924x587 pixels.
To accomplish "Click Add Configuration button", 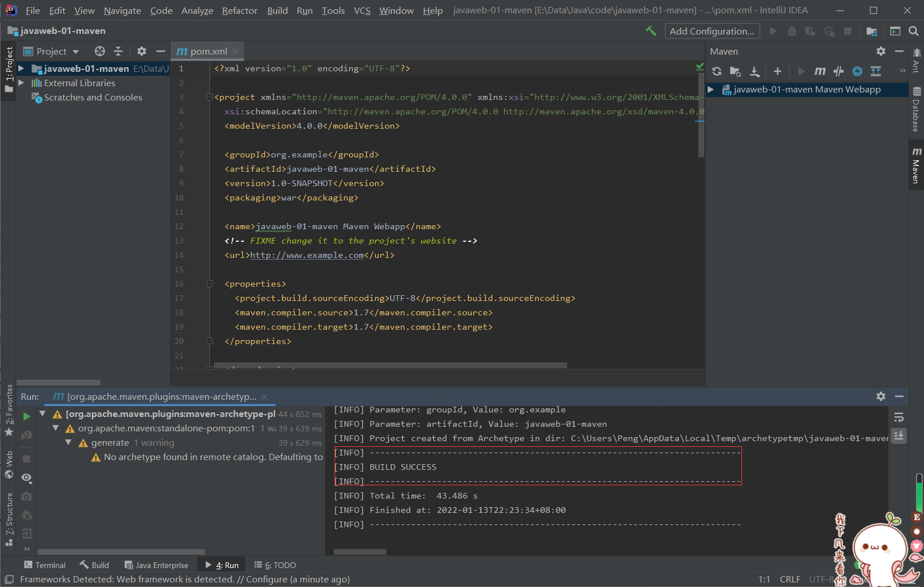I will [712, 31].
